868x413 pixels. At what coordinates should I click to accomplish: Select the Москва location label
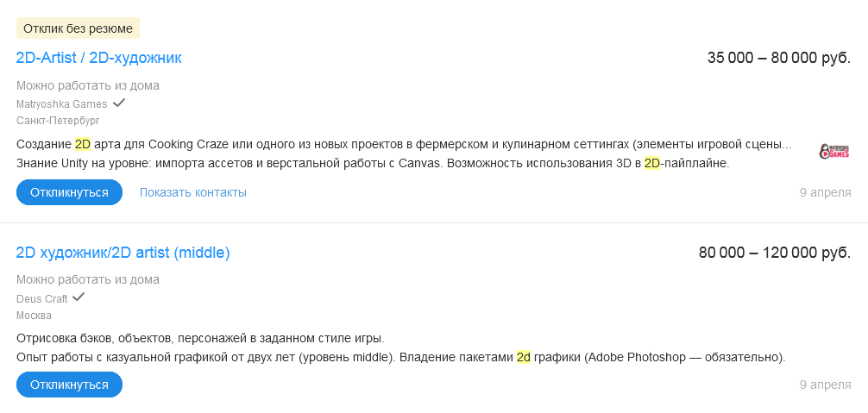click(x=35, y=316)
